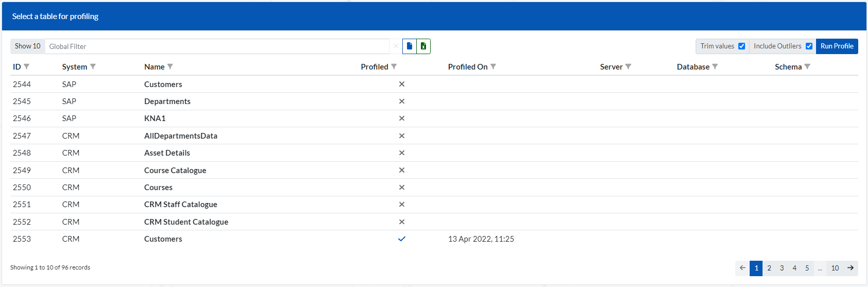
Task: Click filter icon on Profiled On column
Action: click(493, 66)
